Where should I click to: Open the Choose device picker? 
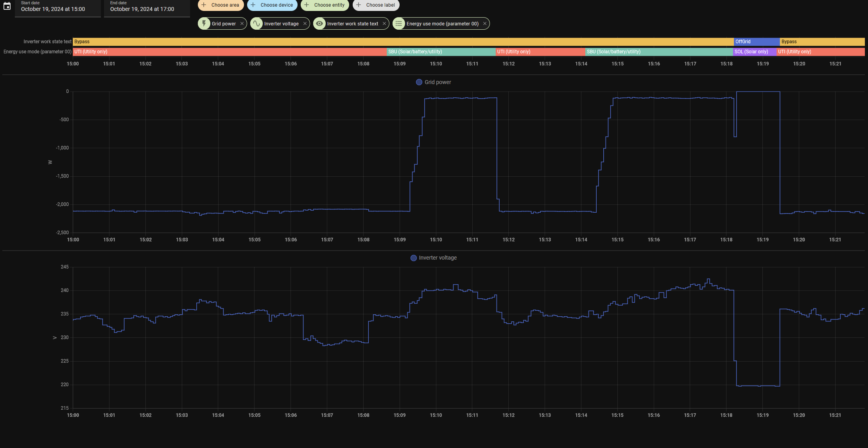click(272, 5)
